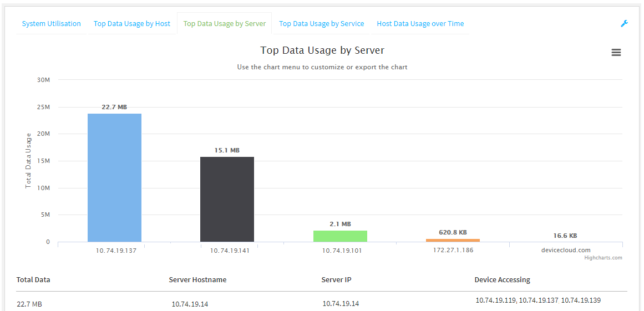Sort by Total Data column header
644x311 pixels.
coord(33,280)
